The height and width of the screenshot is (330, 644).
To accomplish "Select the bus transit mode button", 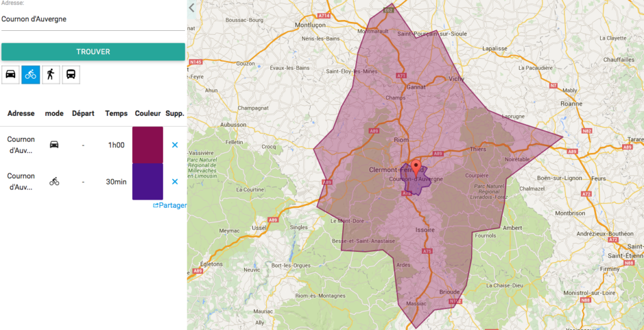I will [71, 74].
